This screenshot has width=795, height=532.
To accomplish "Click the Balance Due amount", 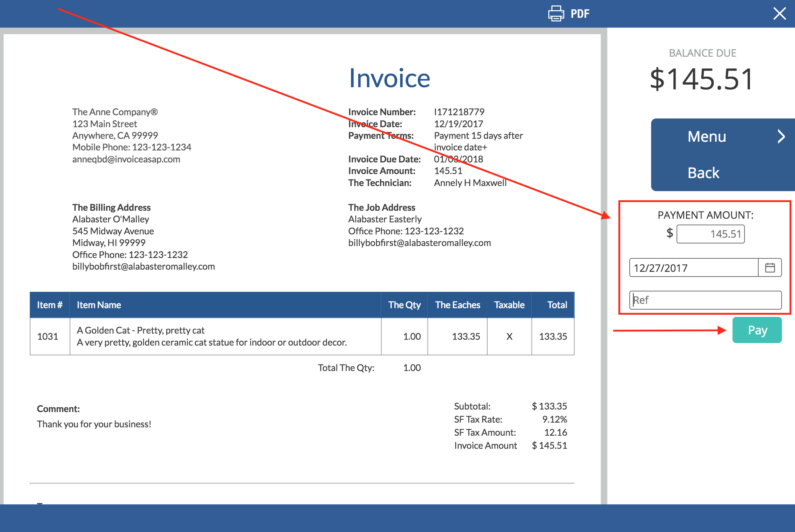I will pyautogui.click(x=702, y=79).
